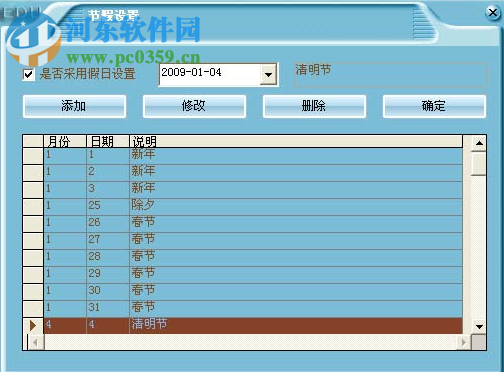Click the 添加 button
The image size is (504, 372).
tap(74, 106)
